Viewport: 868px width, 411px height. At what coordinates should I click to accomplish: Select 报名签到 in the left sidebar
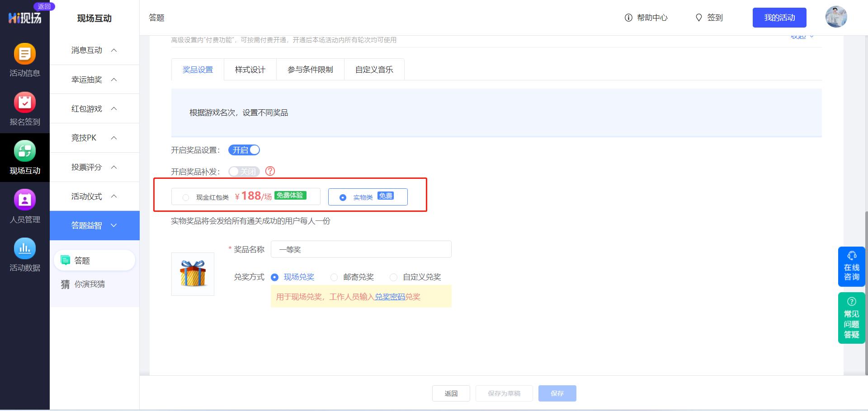[x=25, y=110]
